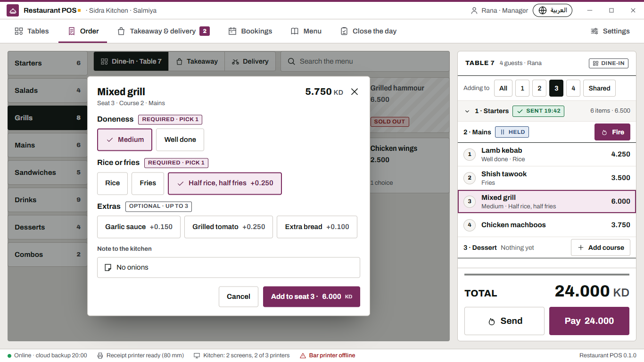The image size is (644, 362).
Task: Close the Mixed grill dialog
Action: (x=355, y=92)
